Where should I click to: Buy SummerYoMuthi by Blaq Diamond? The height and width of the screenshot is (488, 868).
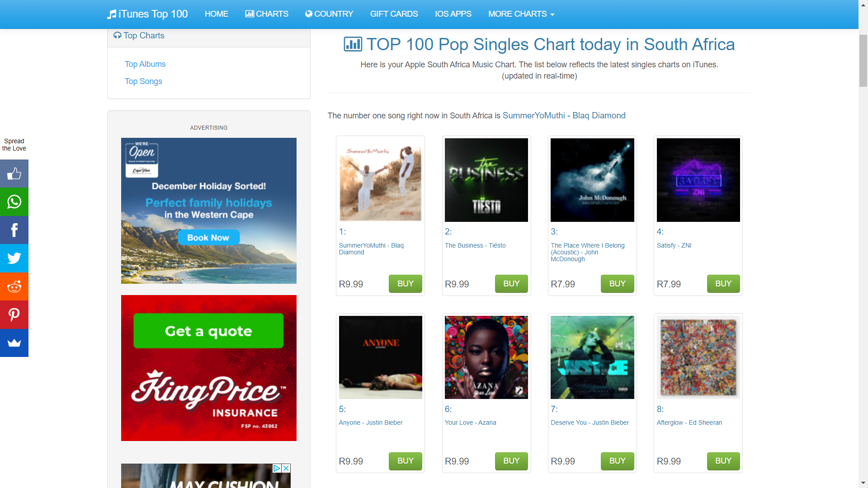click(x=406, y=284)
